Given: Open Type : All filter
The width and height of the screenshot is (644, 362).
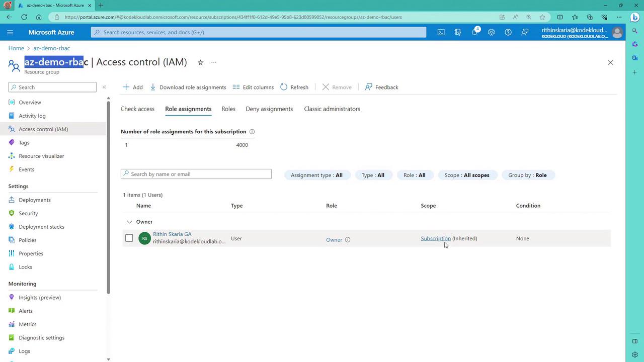Looking at the screenshot, I should click(x=373, y=175).
